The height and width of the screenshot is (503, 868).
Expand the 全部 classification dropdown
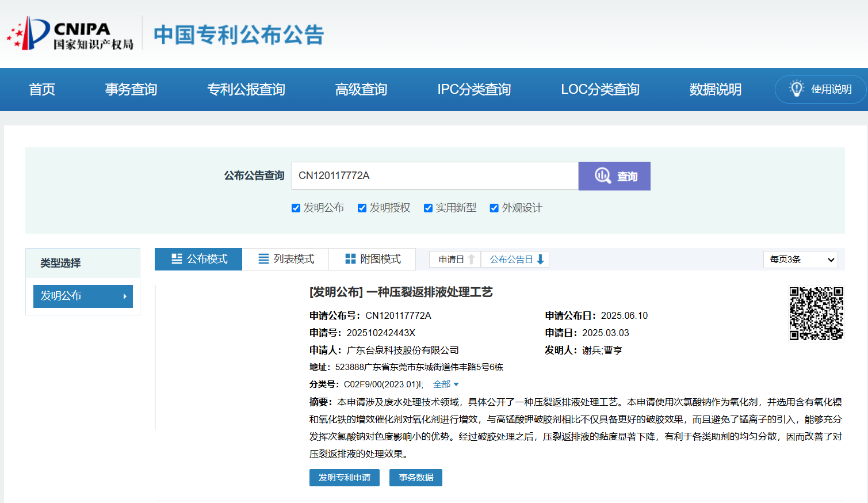coord(445,384)
